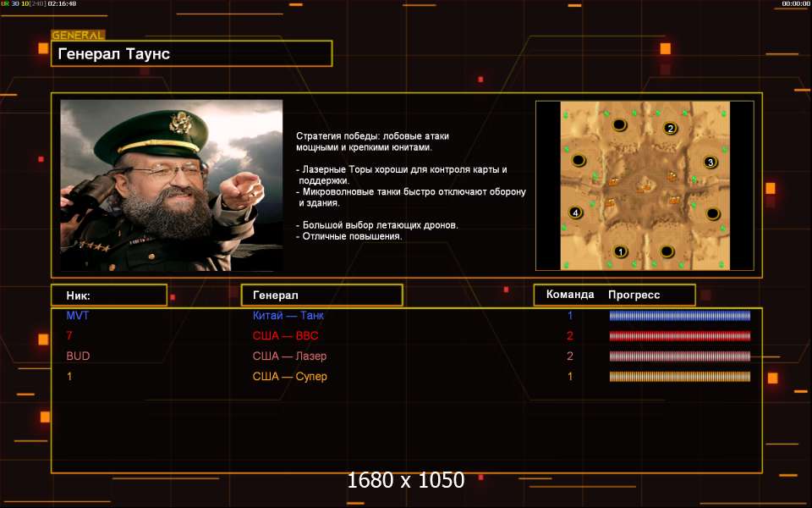Click the general's portrait image

pyautogui.click(x=172, y=185)
